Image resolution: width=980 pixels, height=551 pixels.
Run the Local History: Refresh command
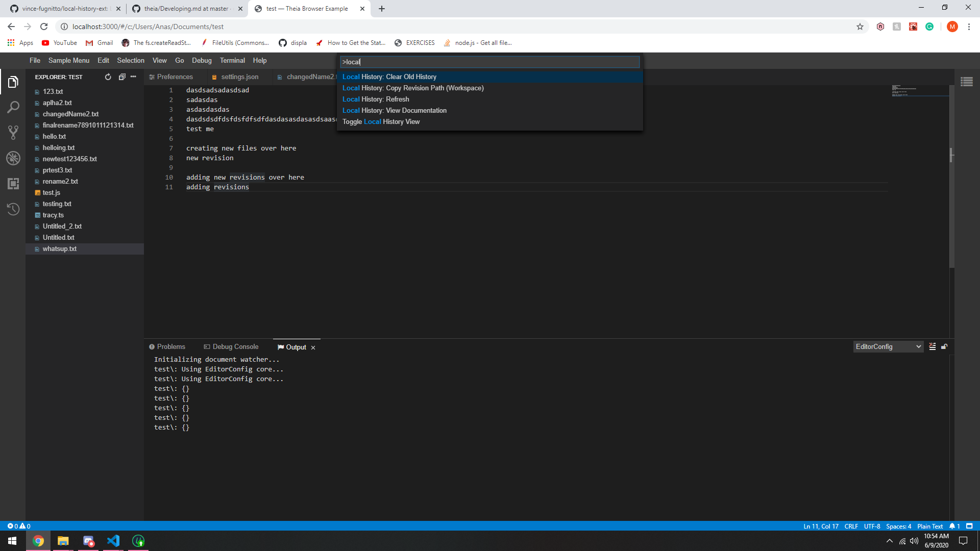pos(376,99)
